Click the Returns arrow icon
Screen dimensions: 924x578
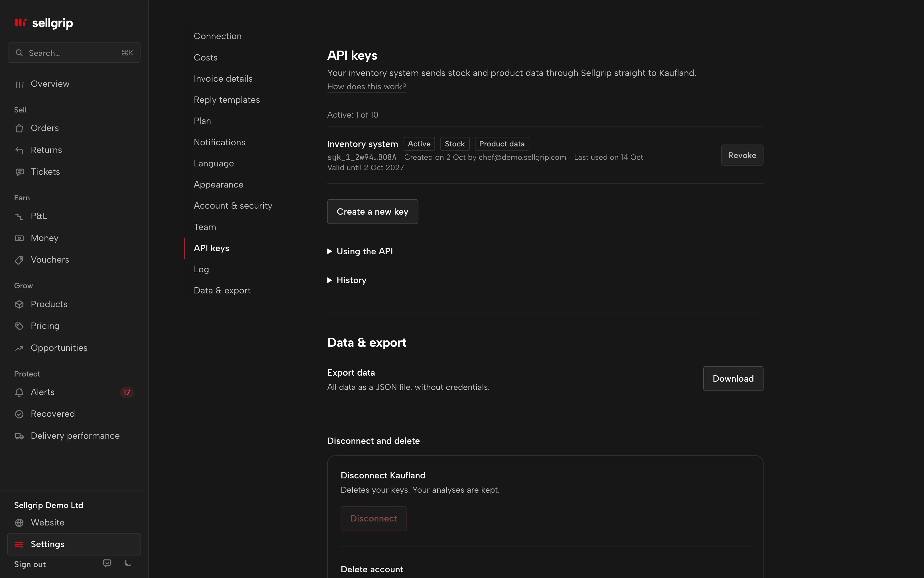click(19, 150)
